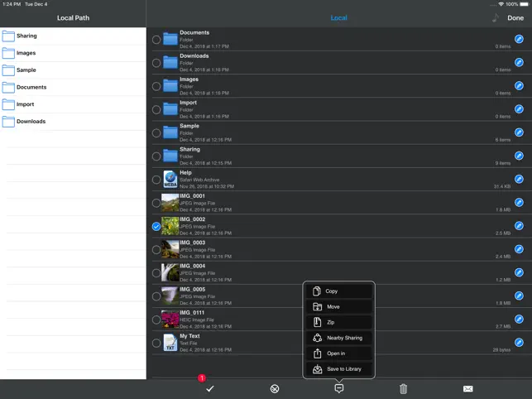Tap edit pencil icon for Import folder
Viewport: 532px width, 399px height.
point(519,109)
